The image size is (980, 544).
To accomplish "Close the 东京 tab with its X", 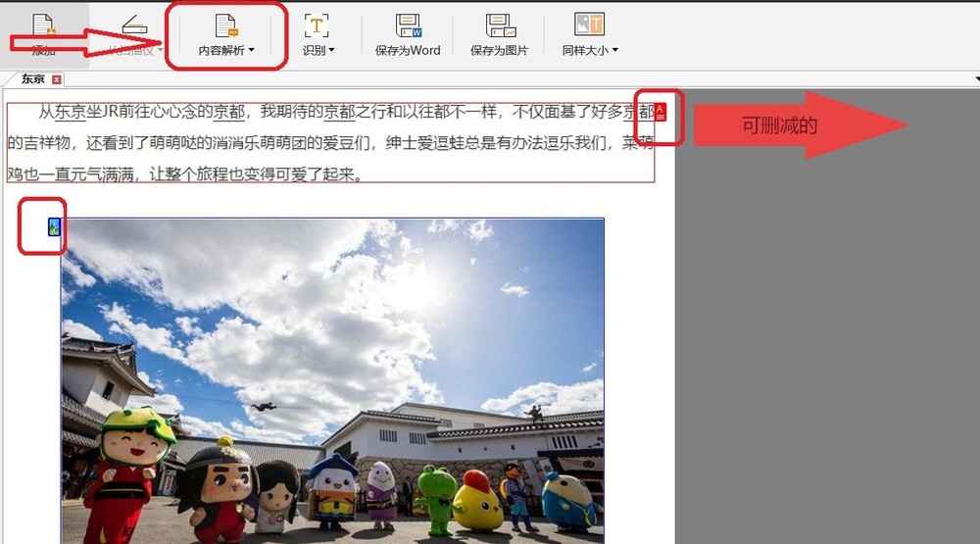I will [57, 79].
